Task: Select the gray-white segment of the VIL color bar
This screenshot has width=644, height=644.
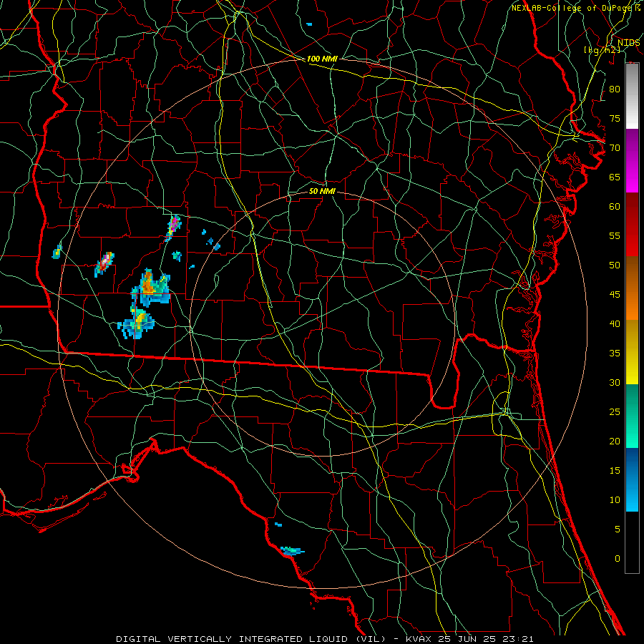Action: pos(632,96)
